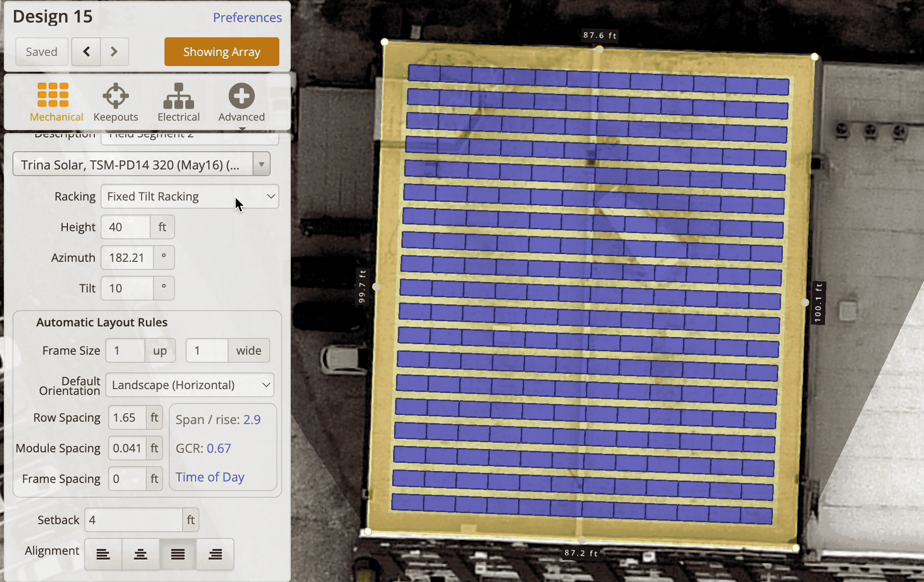Open the Default Orientation Landscape dropdown
This screenshot has height=582, width=924.
click(x=190, y=385)
